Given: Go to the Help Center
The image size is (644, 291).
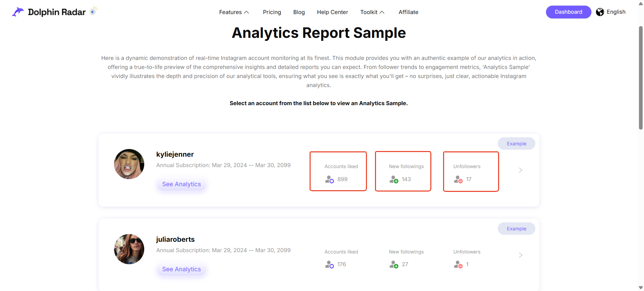Looking at the screenshot, I should [x=332, y=12].
